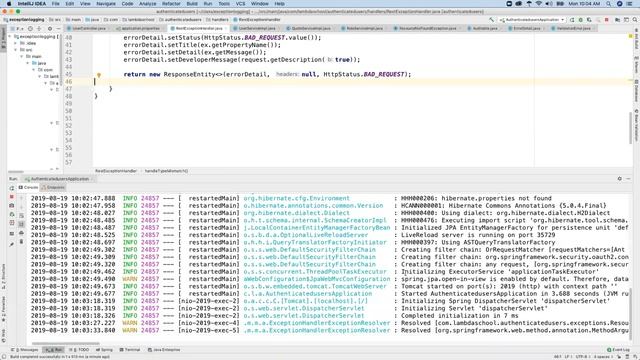This screenshot has width=640, height=360.
Task: Collapse the com package in the project tree
Action: tap(34, 70)
